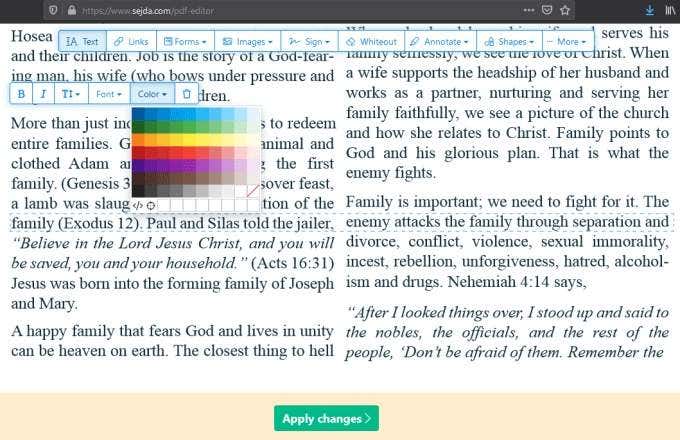The height and width of the screenshot is (440, 680).
Task: Click the text "(Acts 16:31)"
Action: click(x=293, y=263)
